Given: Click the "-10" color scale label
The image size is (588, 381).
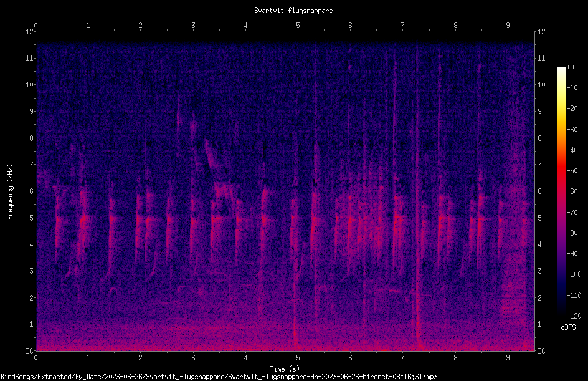Looking at the screenshot, I should pyautogui.click(x=572, y=88).
